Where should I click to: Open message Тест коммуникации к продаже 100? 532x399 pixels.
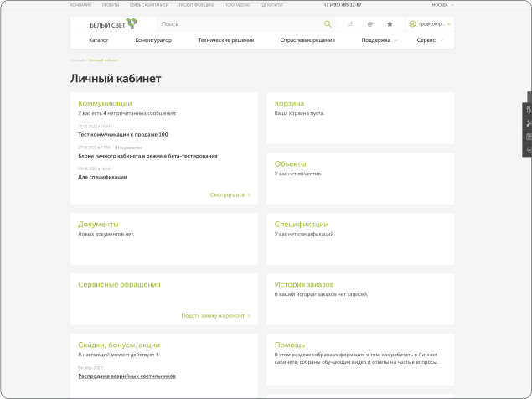coord(123,134)
